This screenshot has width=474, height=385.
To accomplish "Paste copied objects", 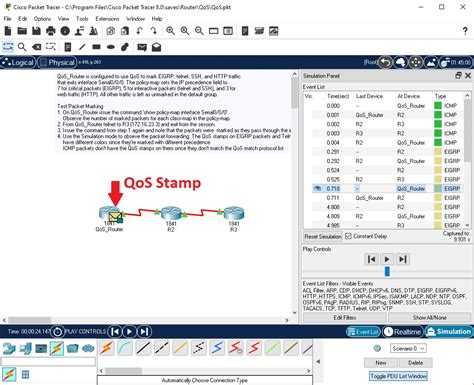I will click(125, 31).
